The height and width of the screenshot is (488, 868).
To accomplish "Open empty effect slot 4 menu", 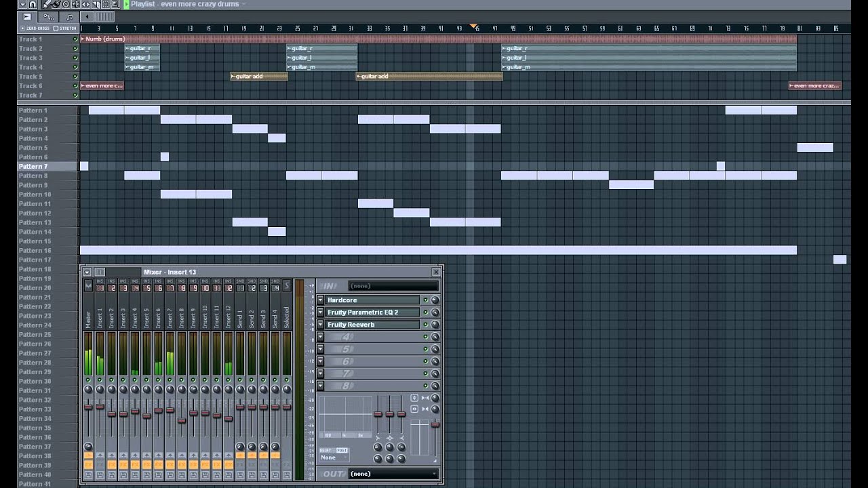I will click(321, 337).
